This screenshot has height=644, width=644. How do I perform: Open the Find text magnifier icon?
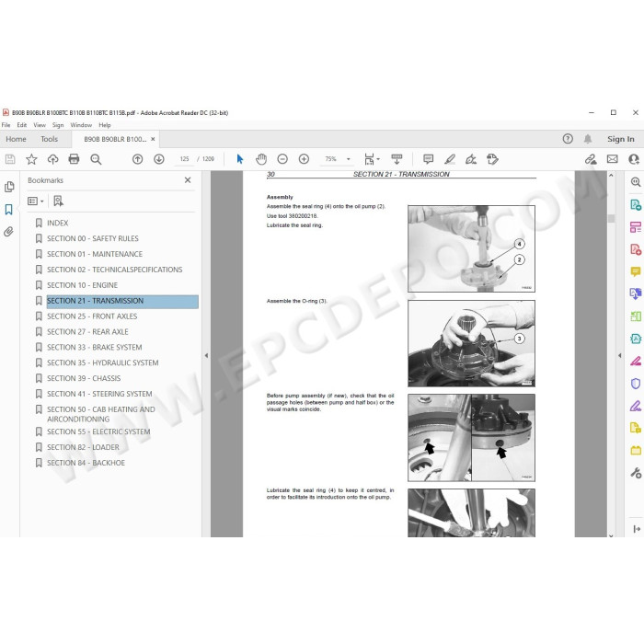pos(96,159)
